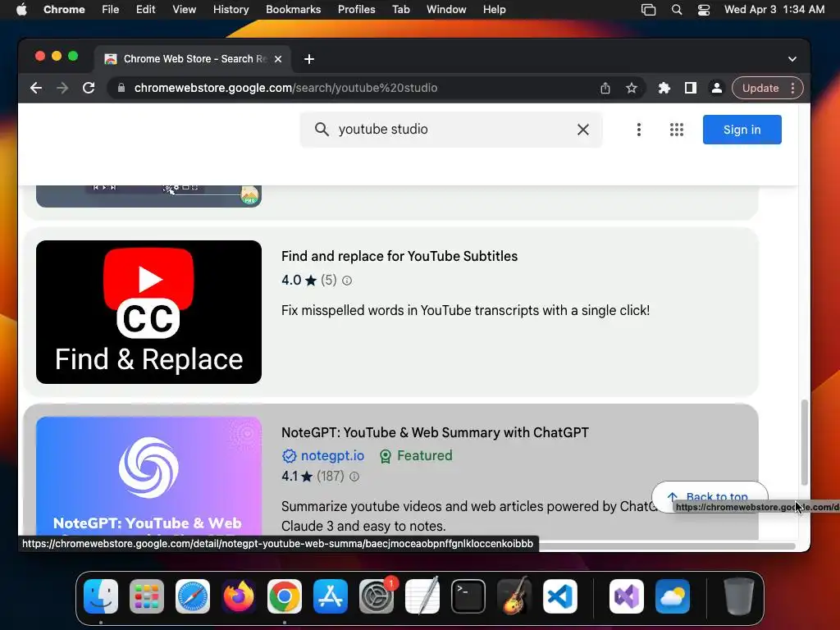
Task: Open the Weather app from the dock
Action: [x=673, y=596]
